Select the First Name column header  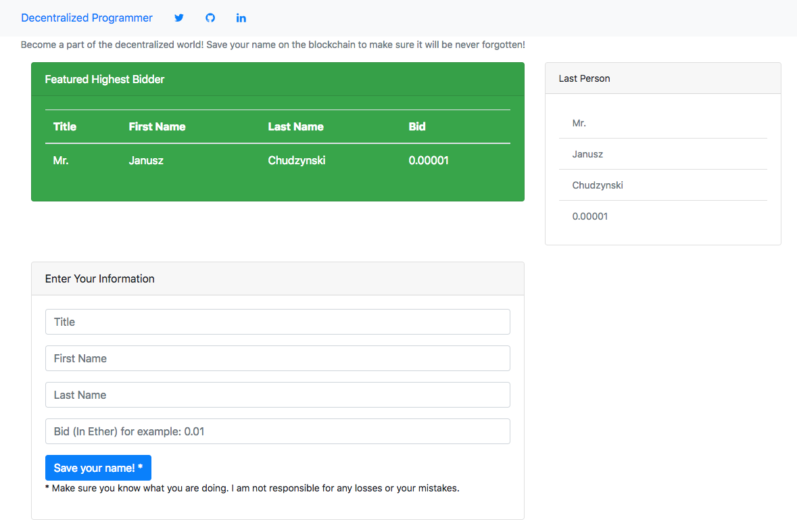157,126
